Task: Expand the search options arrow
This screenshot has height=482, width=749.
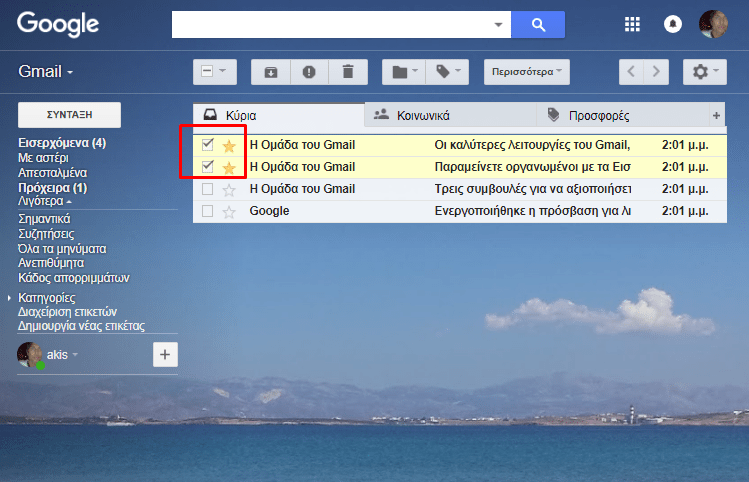Action: coord(498,24)
